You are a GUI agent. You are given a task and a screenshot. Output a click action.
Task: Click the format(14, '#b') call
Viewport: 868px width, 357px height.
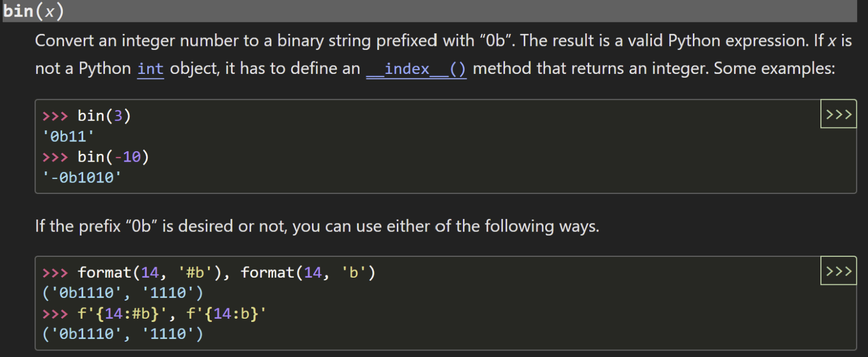coord(150,273)
